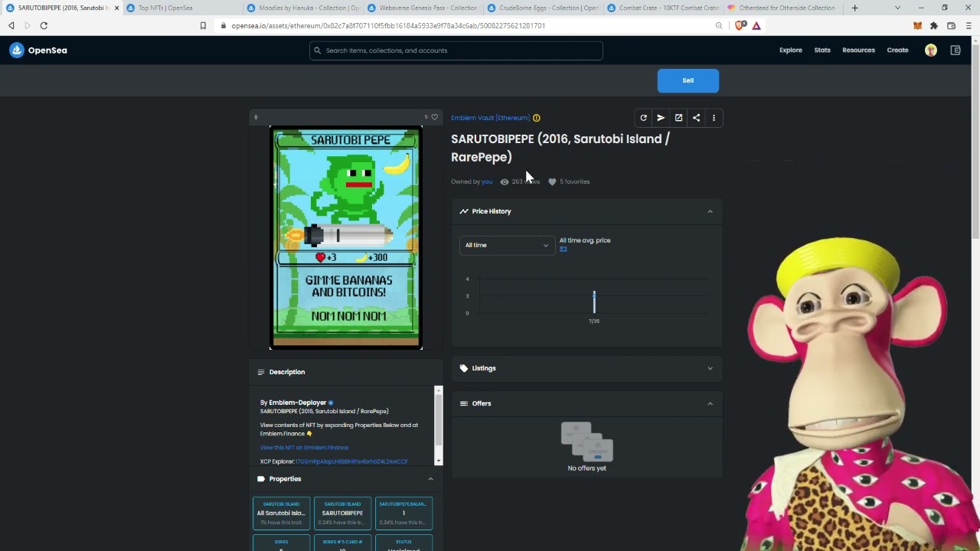Switch to the CrudeBorne Eggs tab
The height and width of the screenshot is (551, 980).
click(x=544, y=8)
